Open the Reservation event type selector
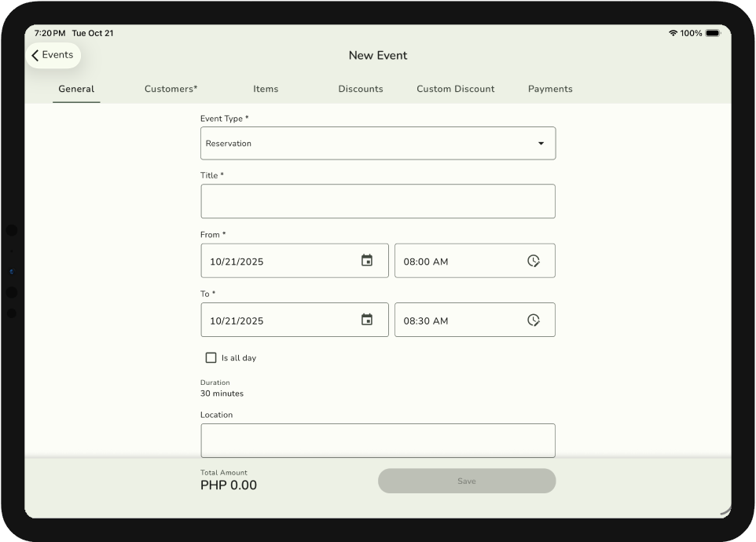The height and width of the screenshot is (542, 756). (x=369, y=144)
